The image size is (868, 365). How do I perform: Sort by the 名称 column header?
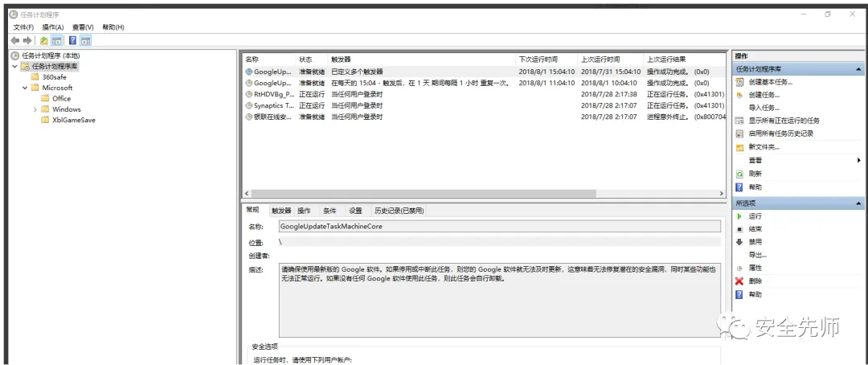(x=269, y=59)
